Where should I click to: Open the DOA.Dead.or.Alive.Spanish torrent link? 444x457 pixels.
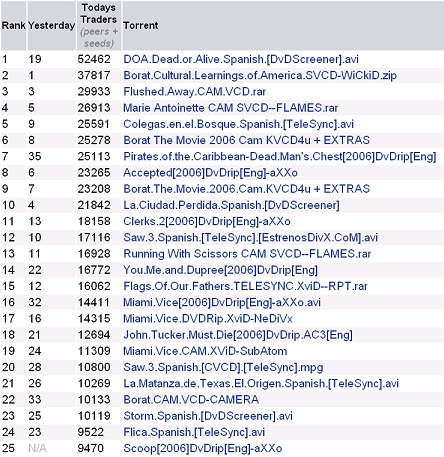point(241,59)
